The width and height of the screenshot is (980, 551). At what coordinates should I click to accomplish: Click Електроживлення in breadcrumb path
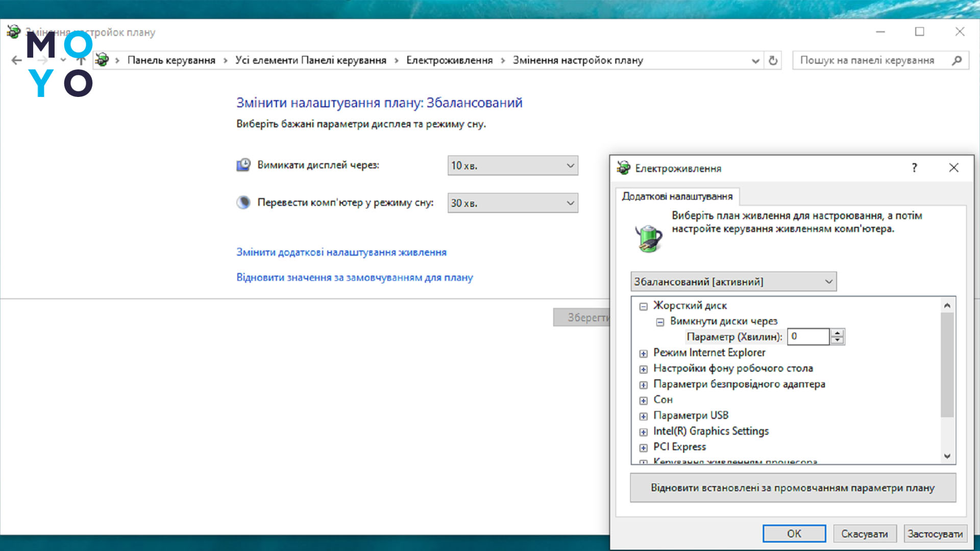449,60
